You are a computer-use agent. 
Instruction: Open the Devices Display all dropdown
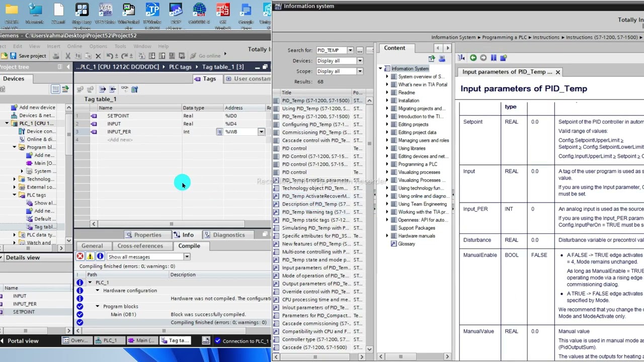pos(360,61)
